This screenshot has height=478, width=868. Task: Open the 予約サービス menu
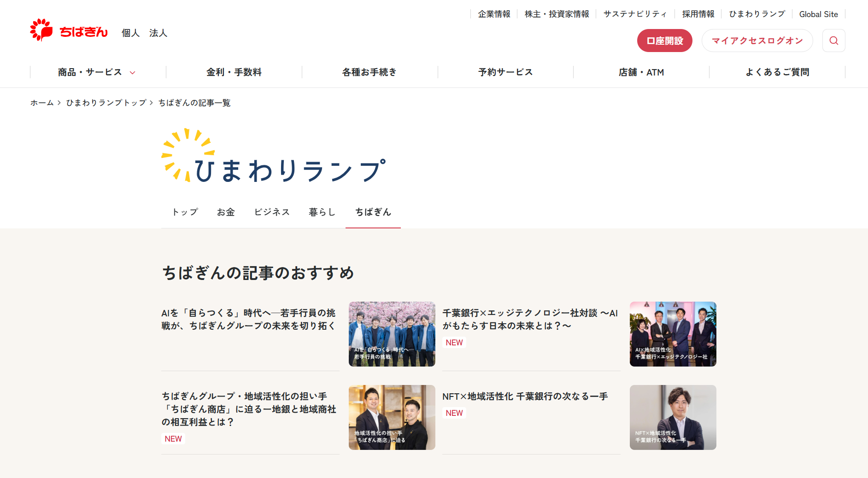tap(505, 72)
